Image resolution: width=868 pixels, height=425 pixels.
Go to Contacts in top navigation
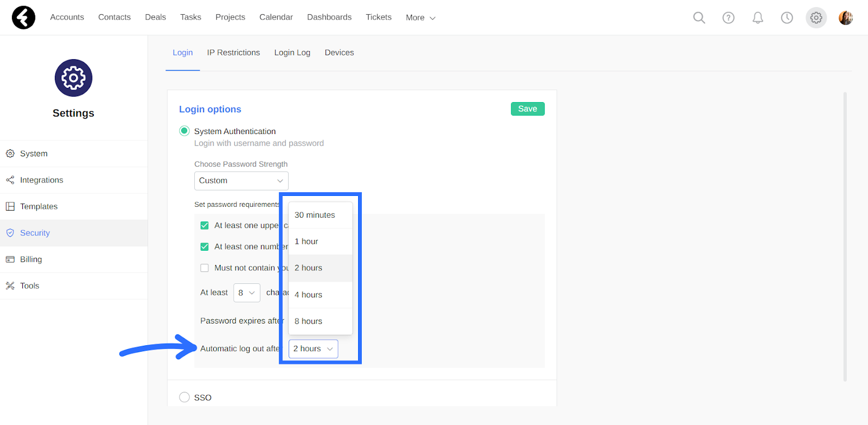pyautogui.click(x=114, y=17)
